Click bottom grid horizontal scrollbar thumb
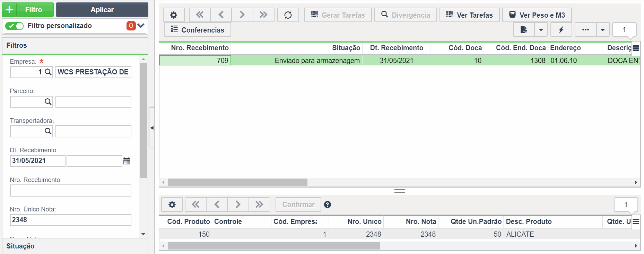This screenshot has height=254, width=644. (274, 246)
